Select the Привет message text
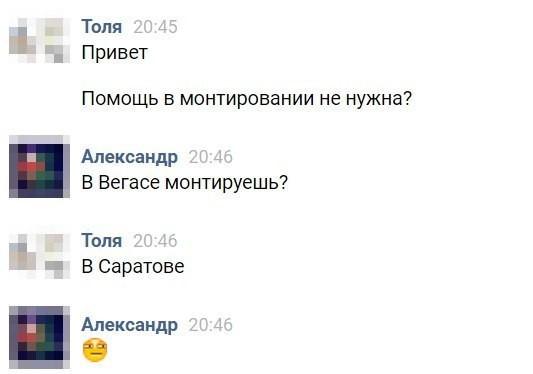This screenshot has width=533, height=374. pos(115,53)
